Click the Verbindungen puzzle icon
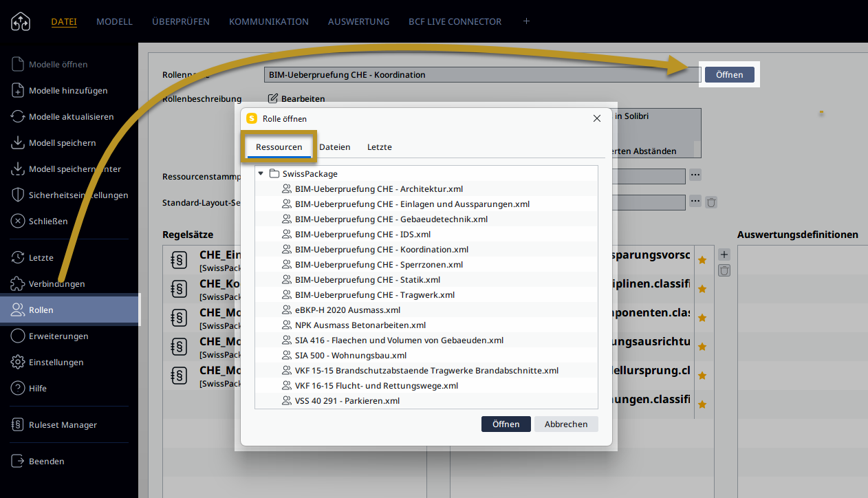 [18, 283]
